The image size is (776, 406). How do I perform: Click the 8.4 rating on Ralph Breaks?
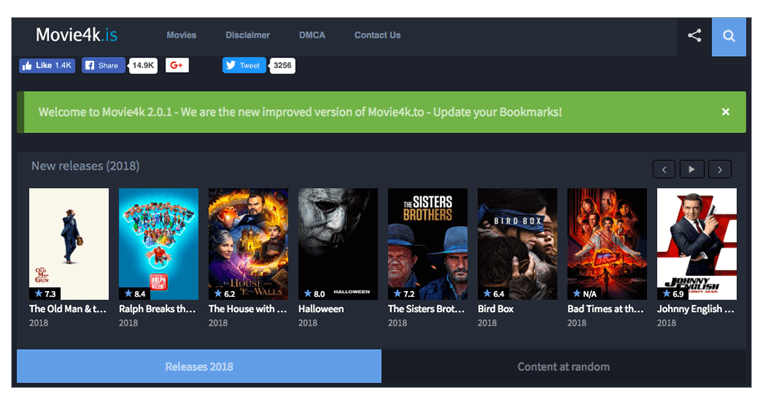coord(135,294)
